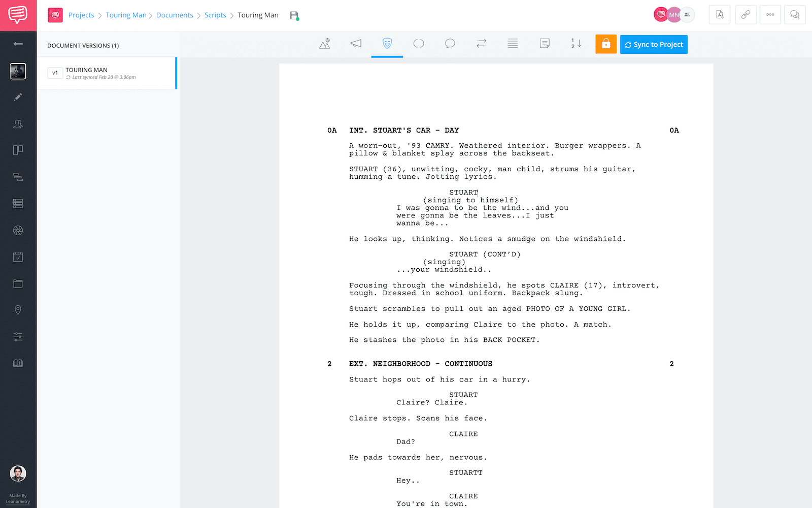Click the save document icon with green dot
The height and width of the screenshot is (508, 812).
(294, 15)
